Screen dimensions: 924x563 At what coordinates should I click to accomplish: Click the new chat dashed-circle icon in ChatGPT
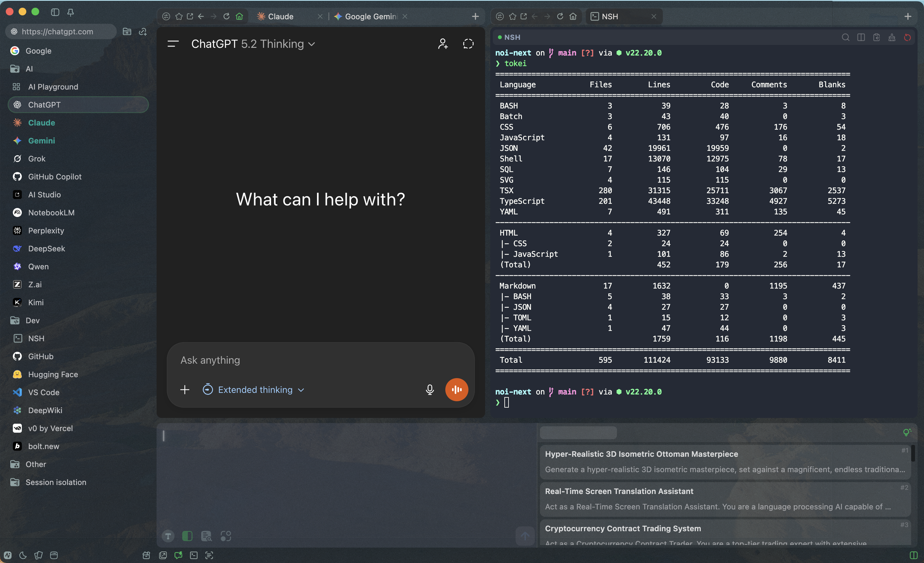click(468, 44)
